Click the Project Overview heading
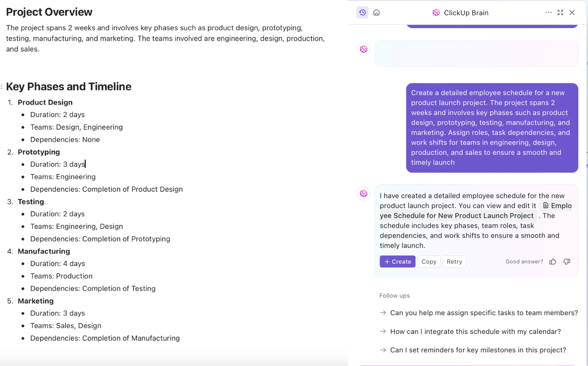 (49, 12)
